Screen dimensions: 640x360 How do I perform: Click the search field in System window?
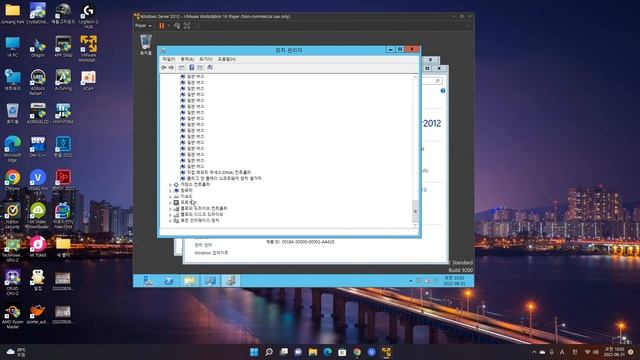coord(431,81)
